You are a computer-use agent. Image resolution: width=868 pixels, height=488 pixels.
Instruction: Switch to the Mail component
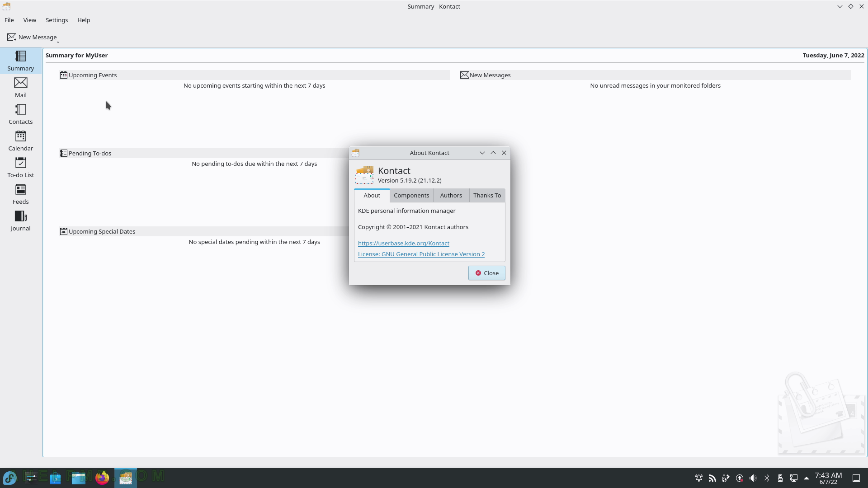[x=20, y=88]
